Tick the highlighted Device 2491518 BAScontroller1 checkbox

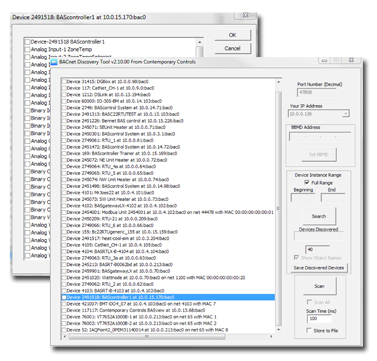[64, 297]
